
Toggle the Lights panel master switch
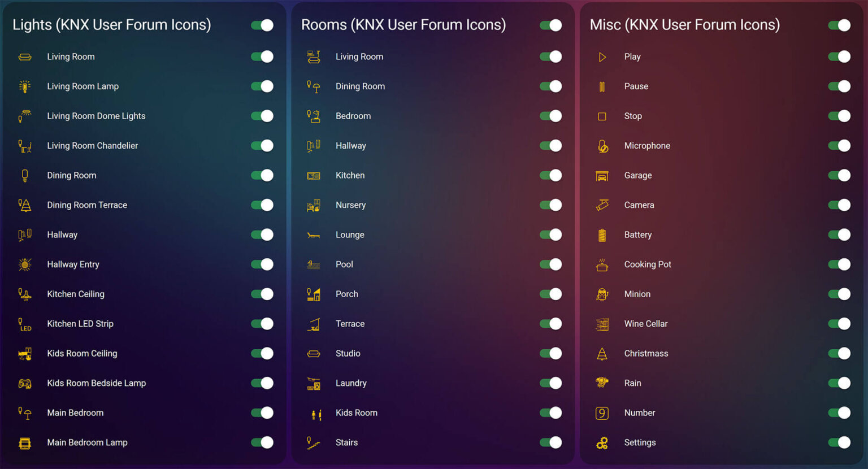point(262,25)
